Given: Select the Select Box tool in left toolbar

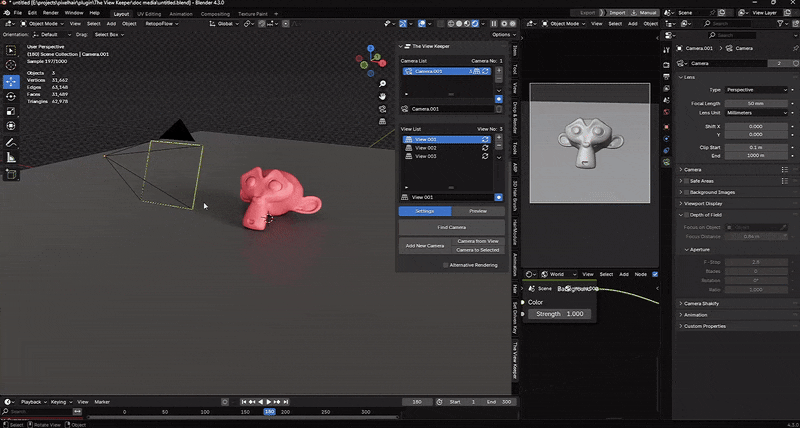Looking at the screenshot, I should pyautogui.click(x=11, y=51).
